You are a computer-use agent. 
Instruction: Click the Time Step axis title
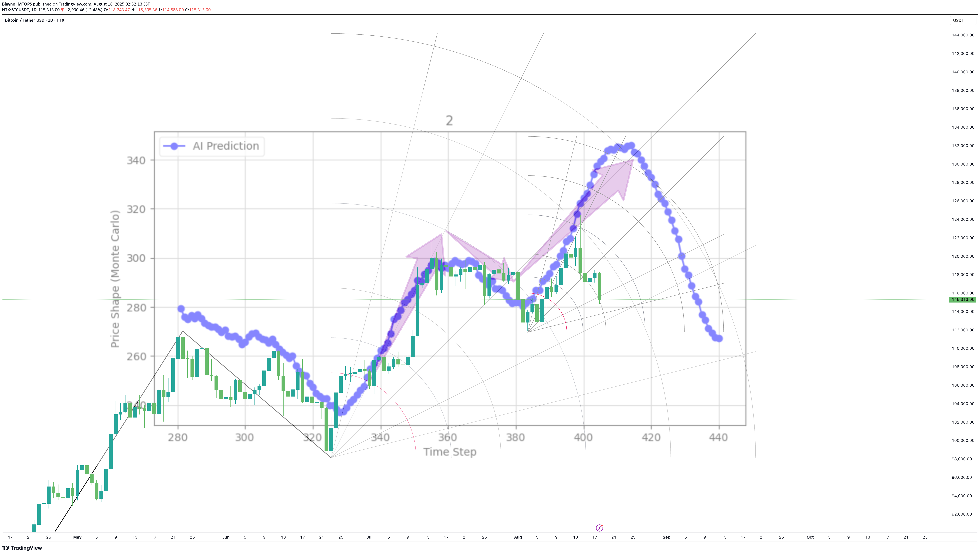(x=450, y=452)
